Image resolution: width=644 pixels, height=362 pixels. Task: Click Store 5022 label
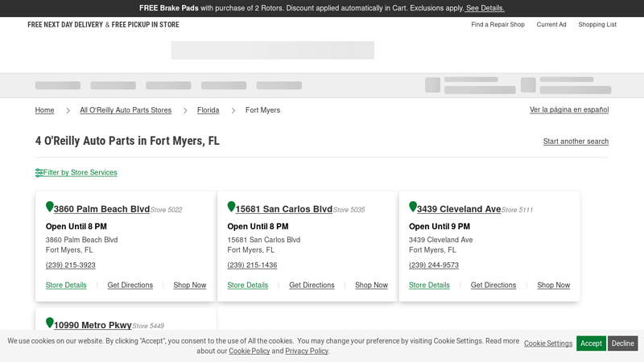tap(166, 210)
